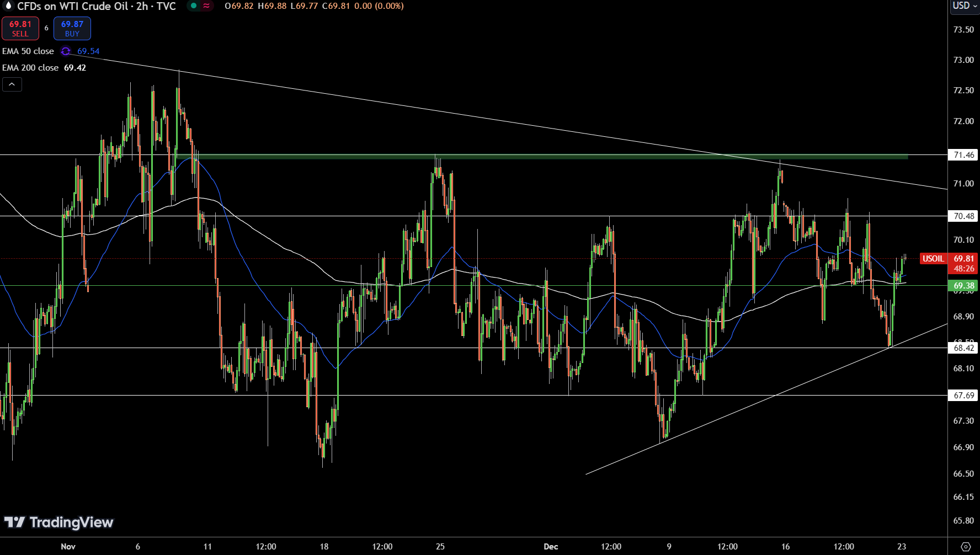
Task: Click the green market status dot
Action: (193, 6)
